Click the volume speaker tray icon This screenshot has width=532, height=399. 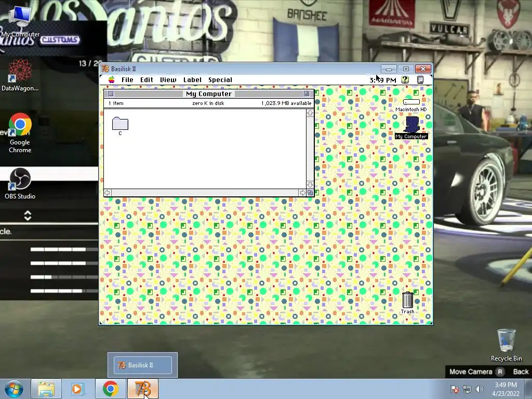click(479, 389)
